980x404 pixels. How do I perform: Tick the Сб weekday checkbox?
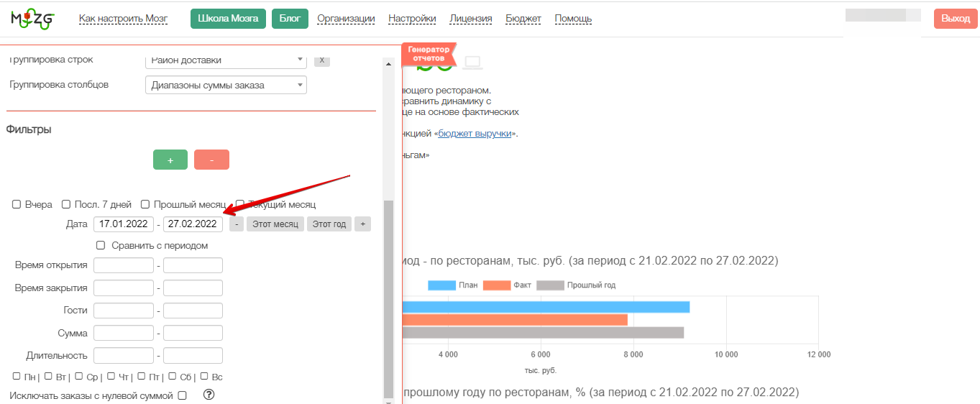tap(173, 376)
